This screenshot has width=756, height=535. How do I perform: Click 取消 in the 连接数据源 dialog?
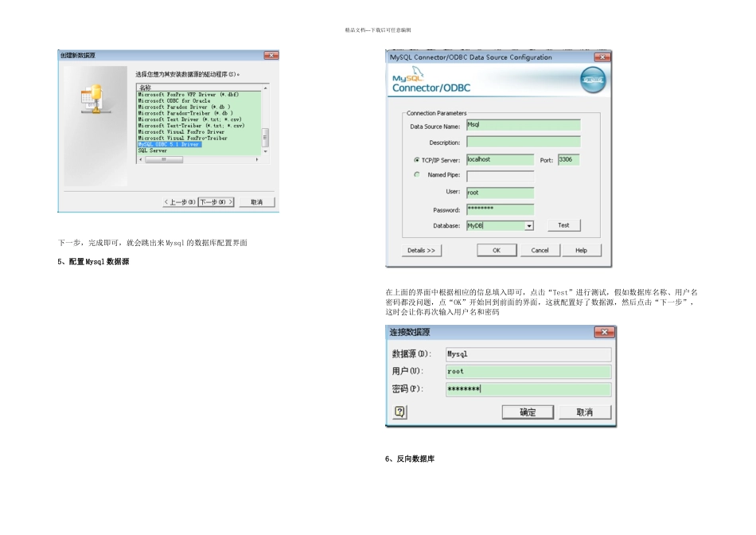(585, 412)
